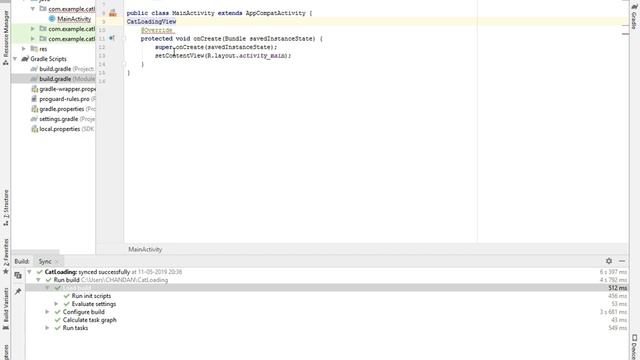Open the Favorites tool window
This screenshot has height=360, width=640.
pyautogui.click(x=6, y=256)
